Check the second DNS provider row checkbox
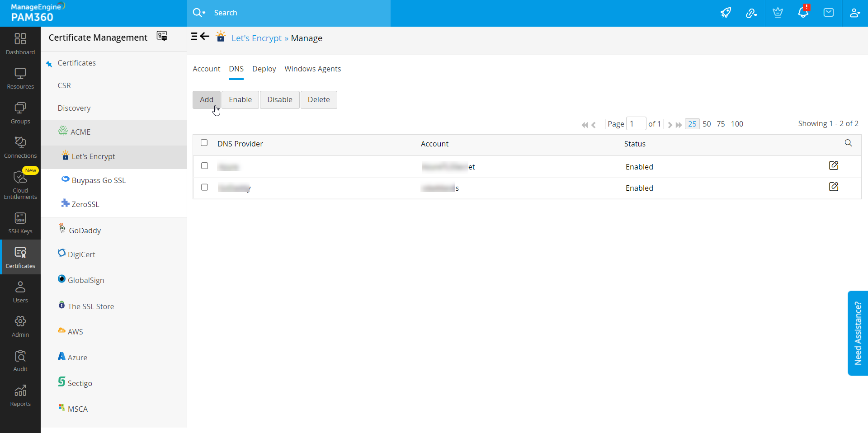 click(x=204, y=187)
